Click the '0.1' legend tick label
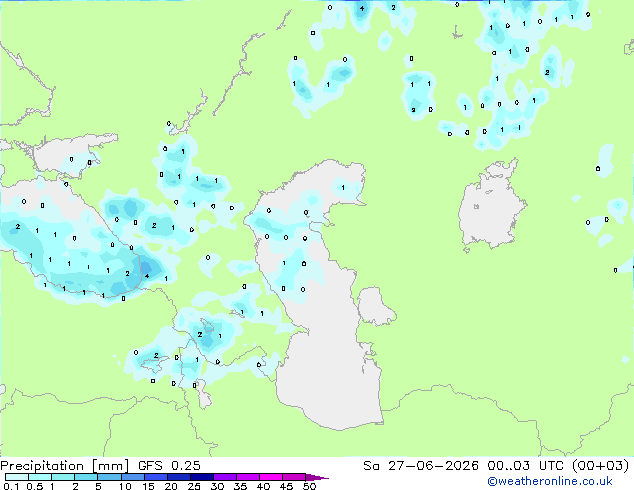The width and height of the screenshot is (634, 490). [x=11, y=486]
